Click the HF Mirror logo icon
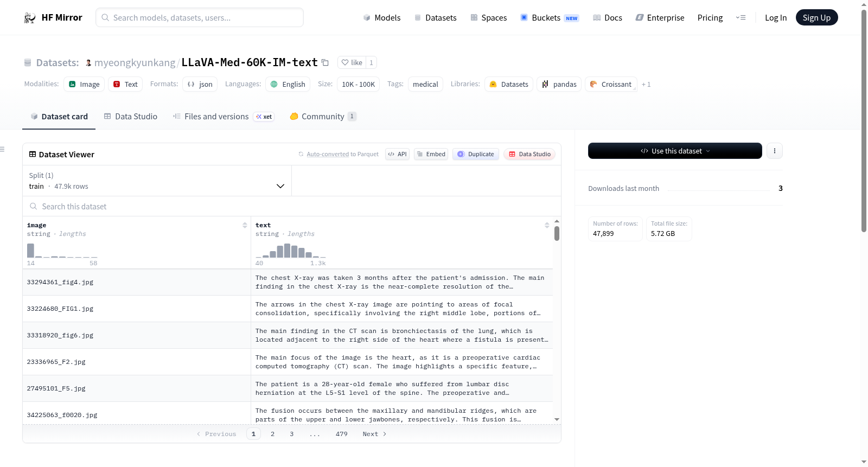868x467 pixels. [30, 18]
